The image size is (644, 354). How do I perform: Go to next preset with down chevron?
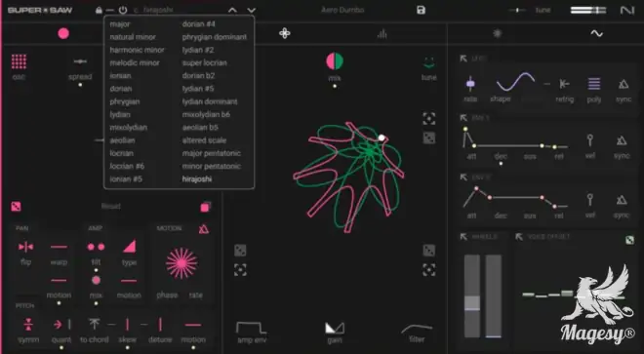pyautogui.click(x=252, y=10)
